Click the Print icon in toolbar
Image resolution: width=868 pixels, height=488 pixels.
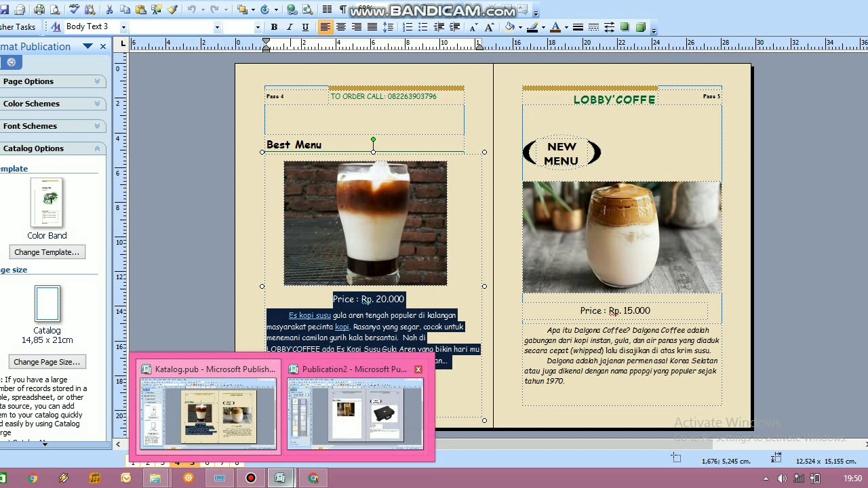pyautogui.click(x=39, y=9)
